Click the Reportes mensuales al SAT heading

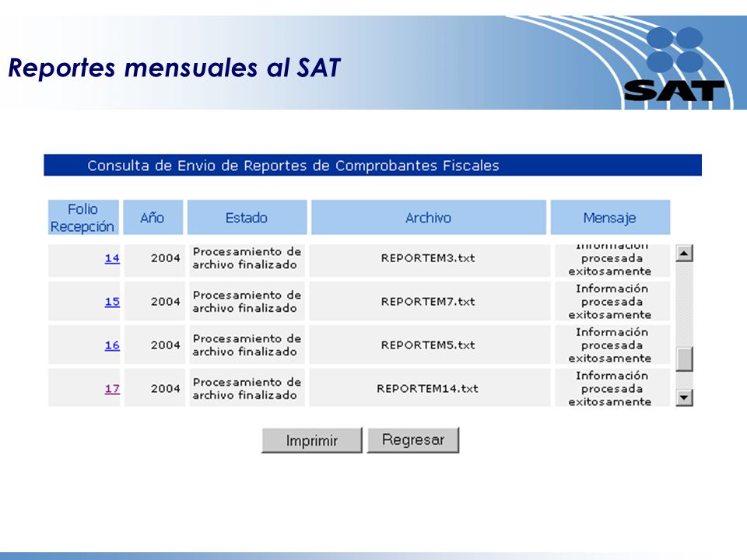click(174, 68)
